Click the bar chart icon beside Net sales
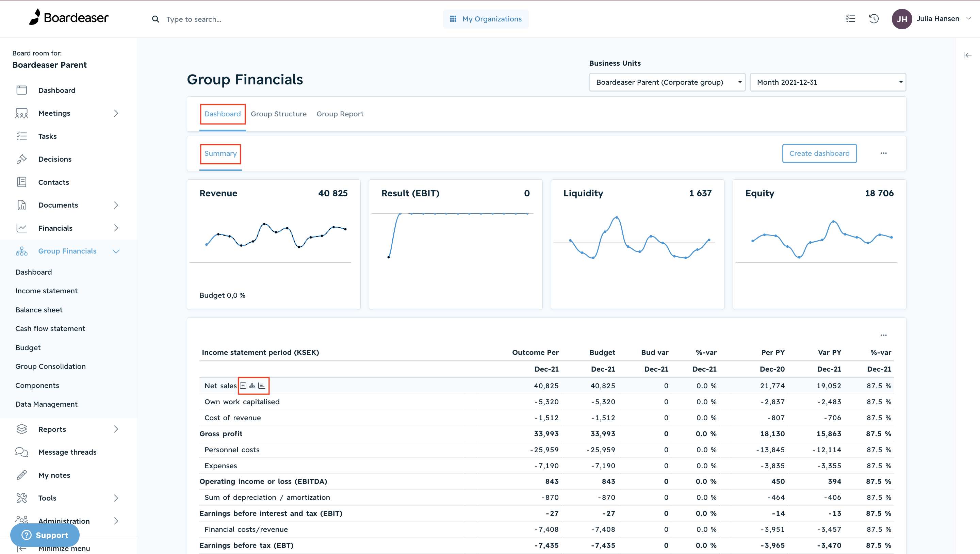Viewport: 980px width, 554px height. point(261,386)
